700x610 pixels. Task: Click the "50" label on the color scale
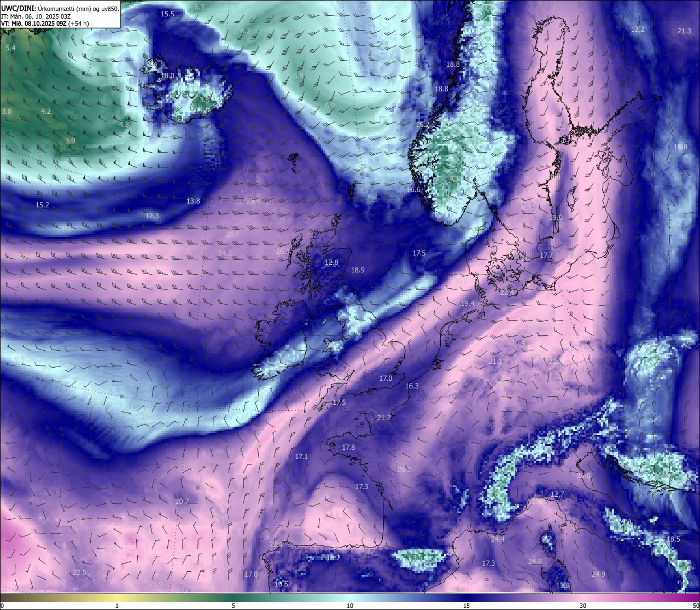pyautogui.click(x=696, y=606)
